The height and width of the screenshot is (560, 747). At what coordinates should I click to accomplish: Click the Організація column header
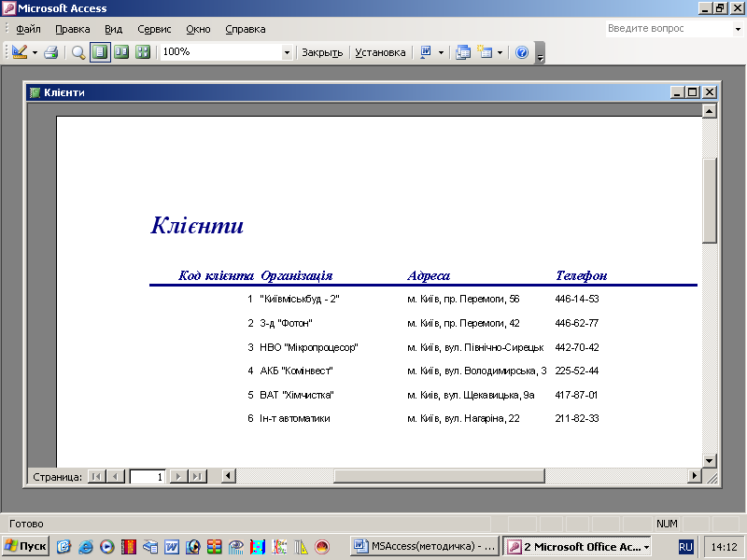(x=296, y=275)
